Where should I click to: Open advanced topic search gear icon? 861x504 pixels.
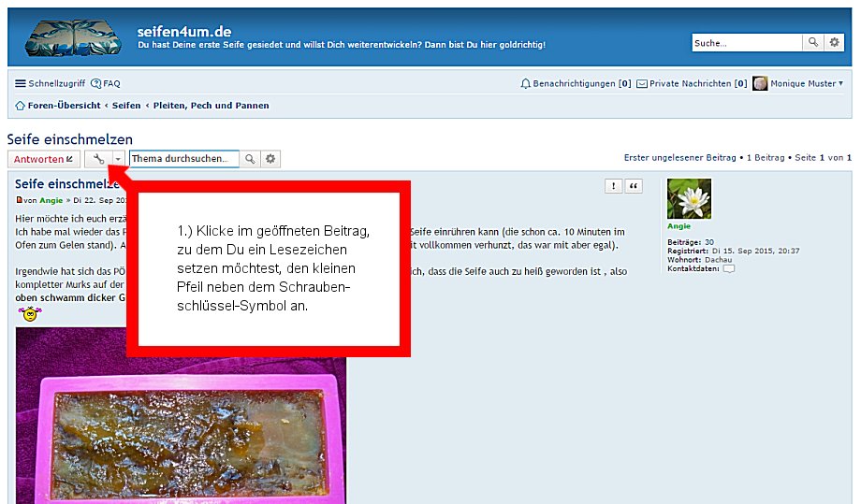270,159
